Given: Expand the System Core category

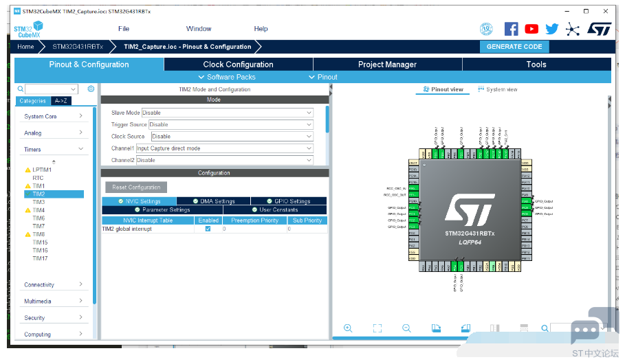Looking at the screenshot, I should tap(54, 116).
